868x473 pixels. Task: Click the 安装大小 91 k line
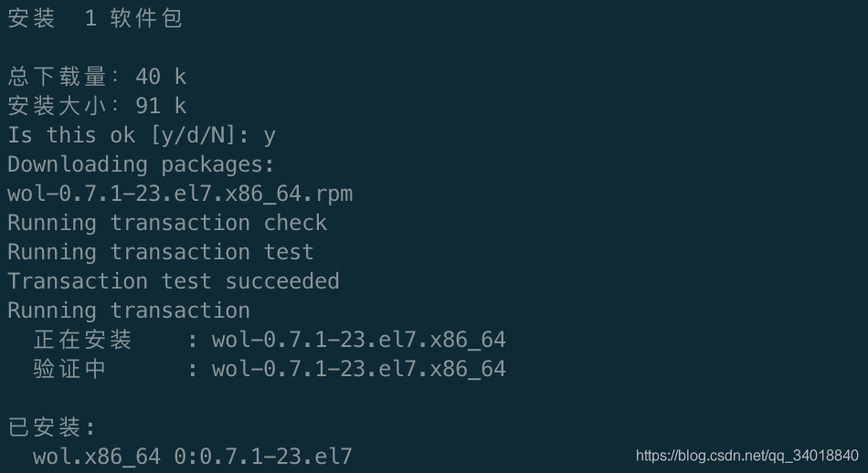(97, 106)
